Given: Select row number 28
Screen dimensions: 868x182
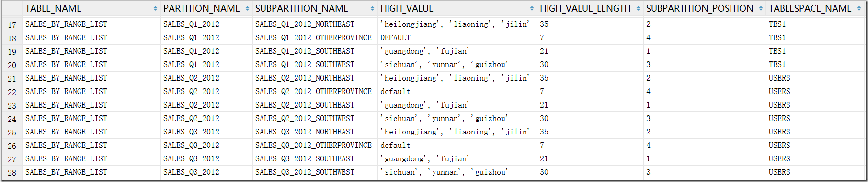Looking at the screenshot, I should 12,172.
